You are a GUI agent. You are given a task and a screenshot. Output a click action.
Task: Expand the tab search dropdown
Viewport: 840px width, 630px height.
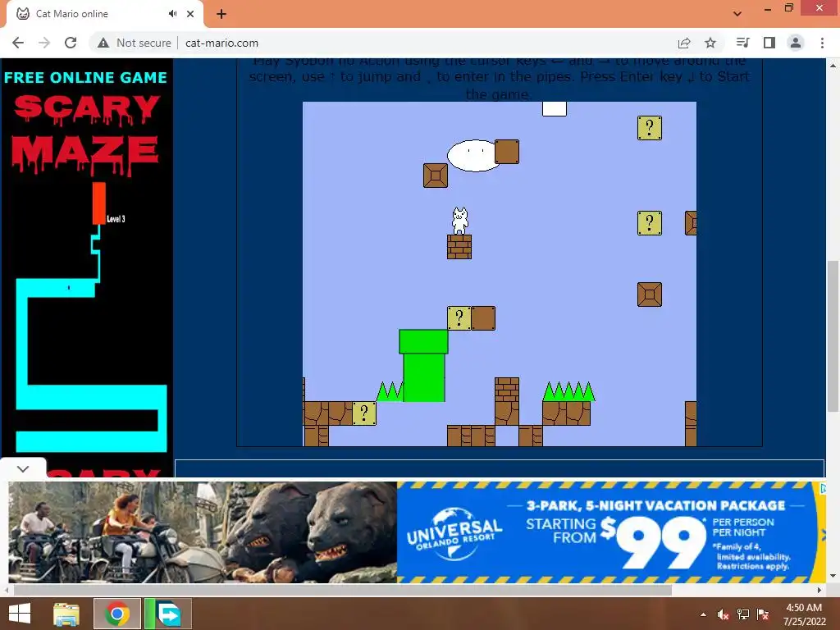[737, 13]
